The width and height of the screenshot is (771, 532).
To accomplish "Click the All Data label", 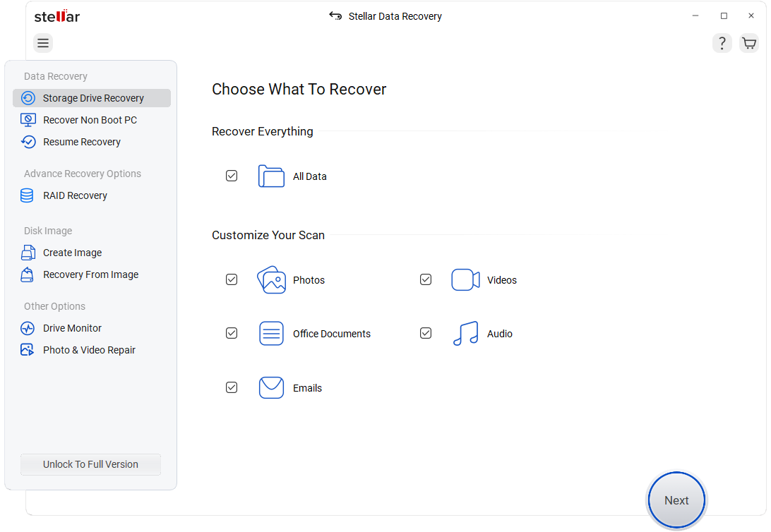I will (x=310, y=176).
